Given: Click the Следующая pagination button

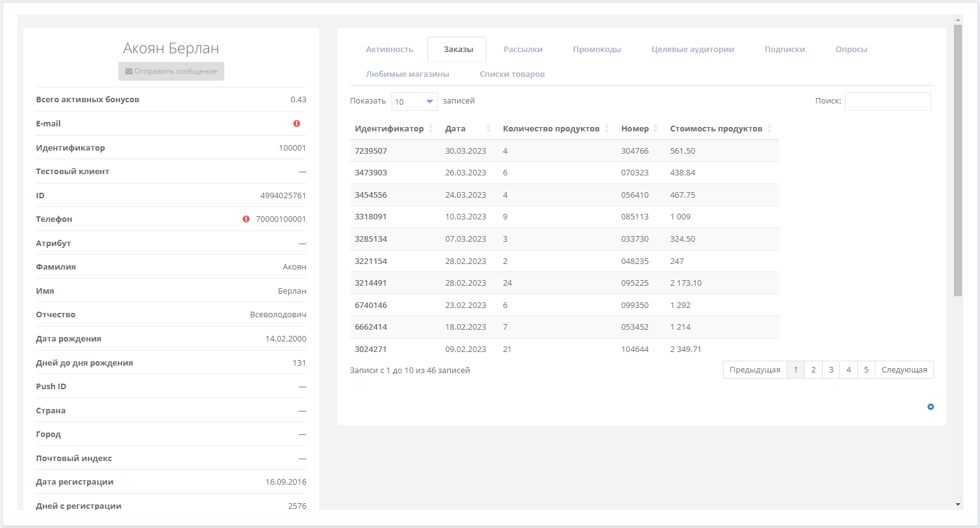Looking at the screenshot, I should [904, 370].
